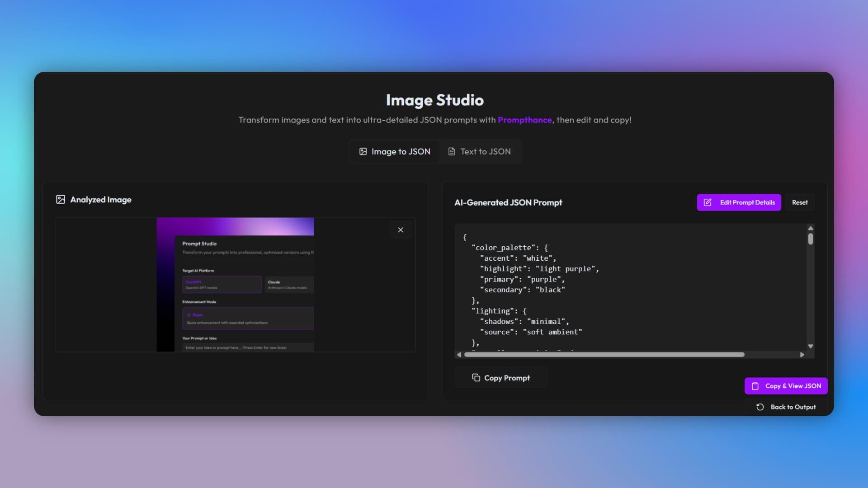Click the right arrow of horizontal scrollbar
The image size is (868, 488).
click(x=802, y=355)
